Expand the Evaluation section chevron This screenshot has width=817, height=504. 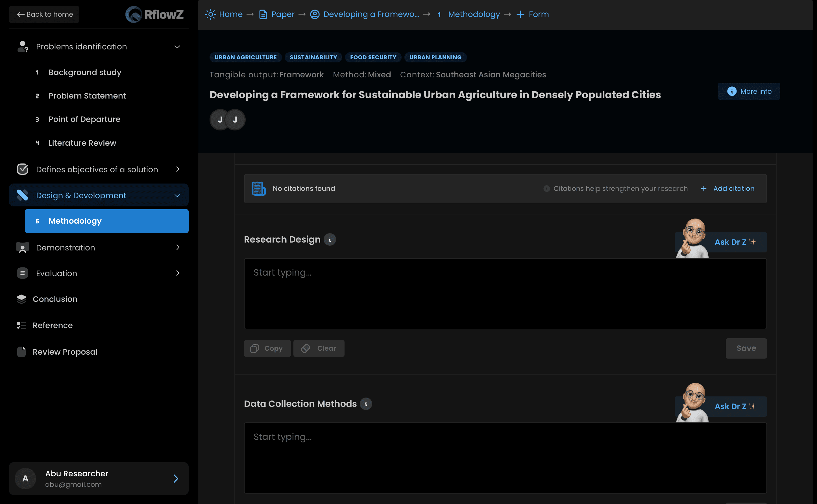tap(177, 273)
